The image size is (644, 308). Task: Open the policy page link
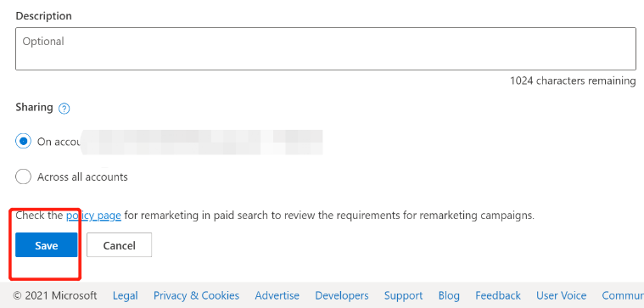point(93,216)
